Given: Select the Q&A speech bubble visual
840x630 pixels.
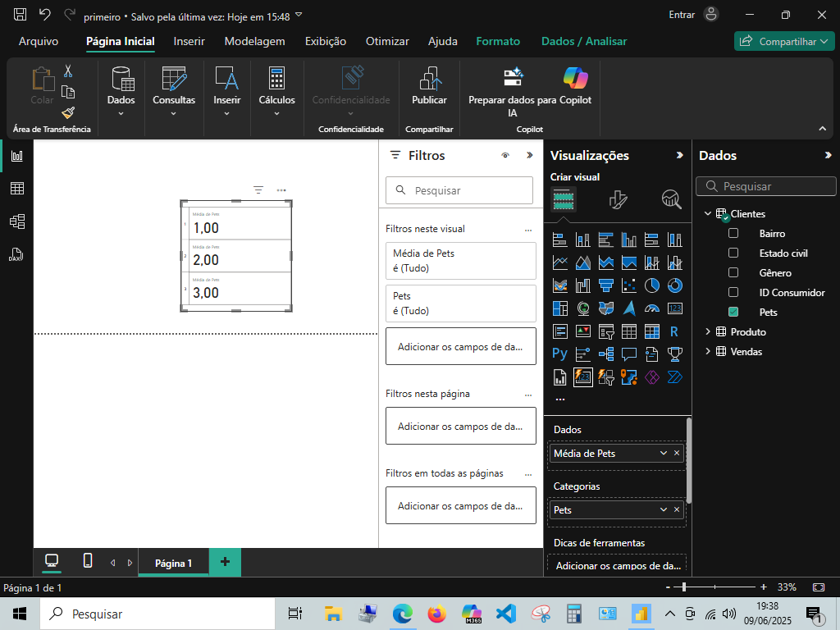Looking at the screenshot, I should [629, 354].
